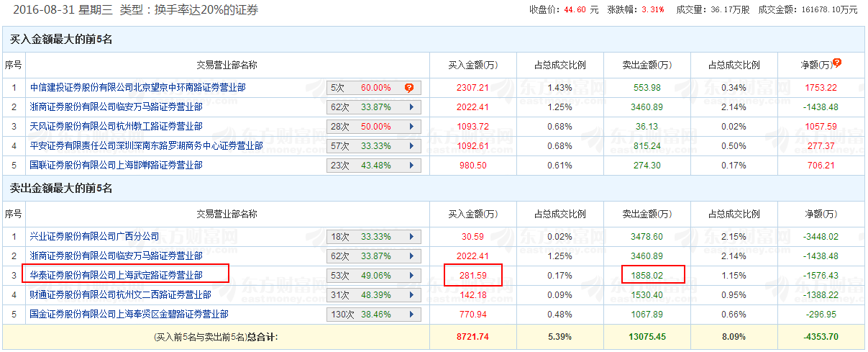Click the buy amount 281.59
This screenshot has height=352, width=868.
coord(472,275)
